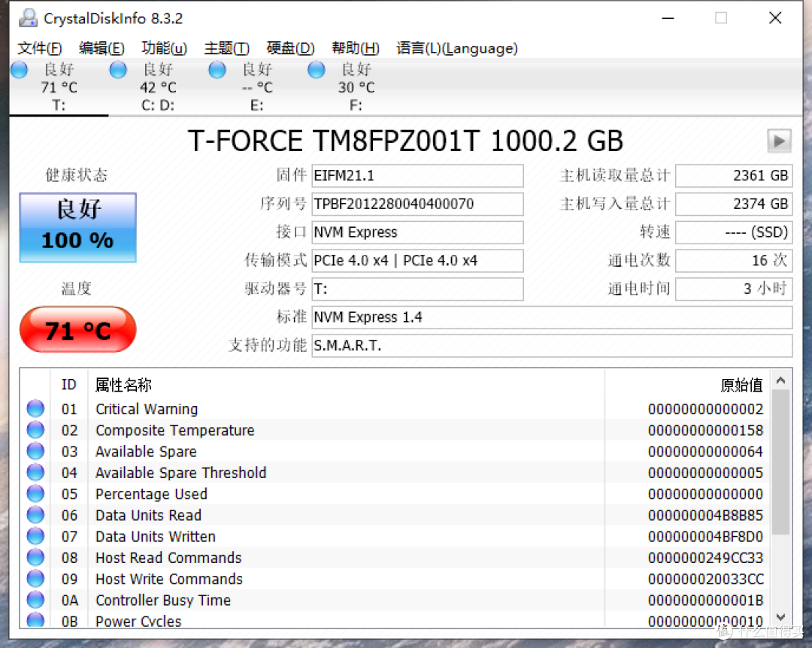Viewport: 812px width, 648px height.
Task: Click the serial number field TPBF2012280040400070
Action: click(417, 204)
